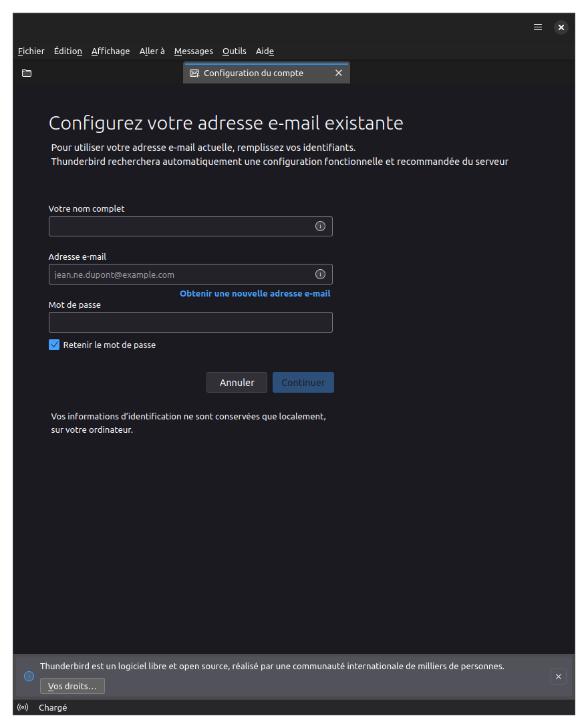Open the Fichier menu
This screenshot has width=588, height=728.
coord(31,51)
